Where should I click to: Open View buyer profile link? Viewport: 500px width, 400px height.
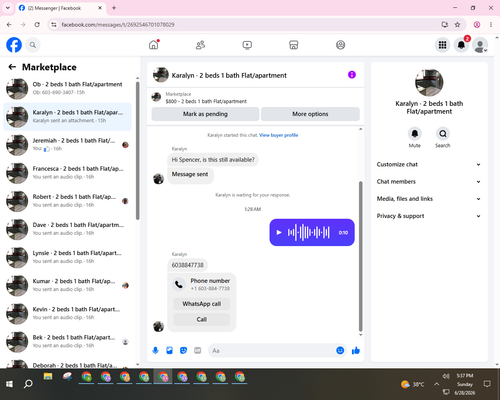coord(279,135)
